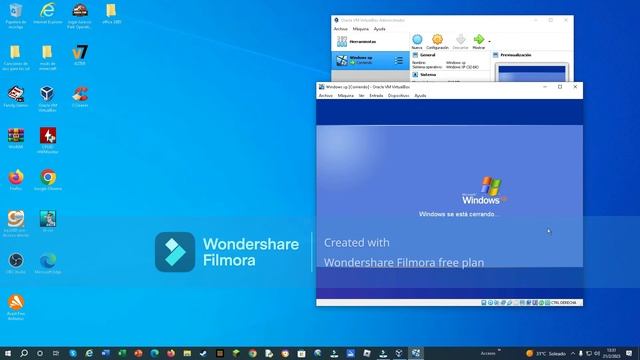
Task: Open Configuración gear icon in VirtualBox Manager
Action: click(437, 40)
